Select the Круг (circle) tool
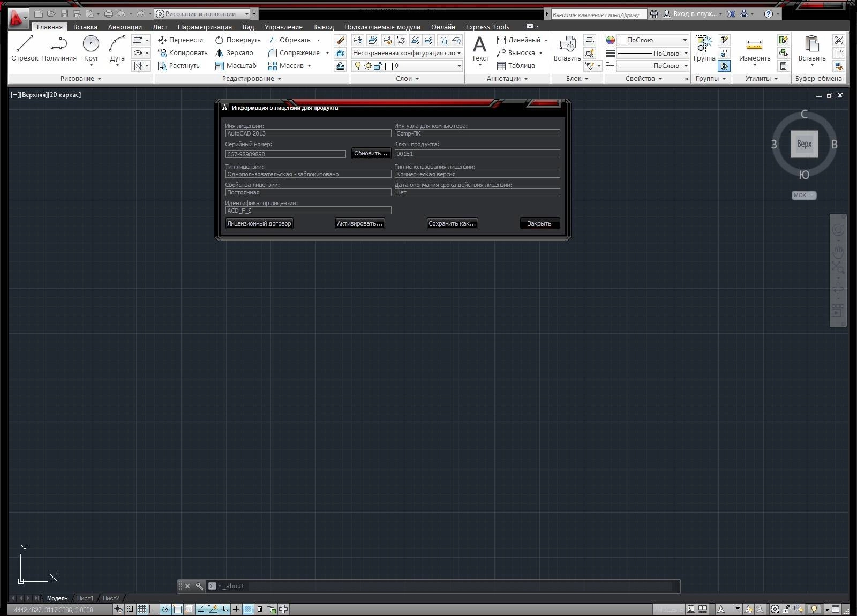The image size is (857, 616). [x=91, y=50]
